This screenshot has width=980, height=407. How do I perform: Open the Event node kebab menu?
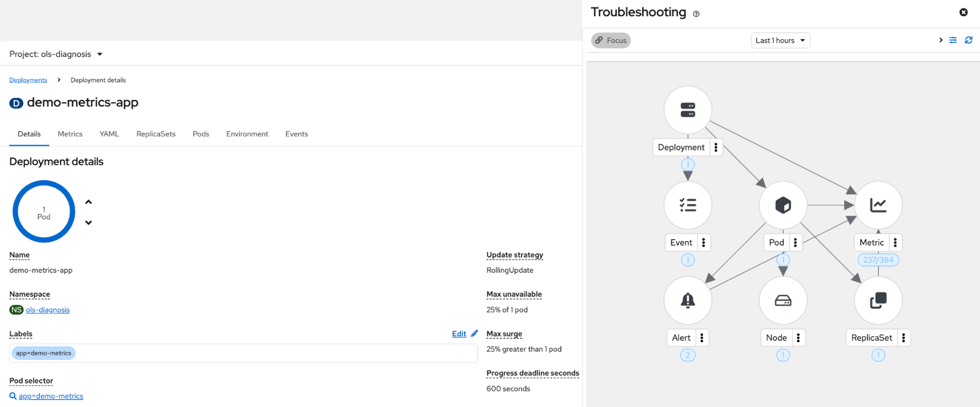(x=704, y=242)
